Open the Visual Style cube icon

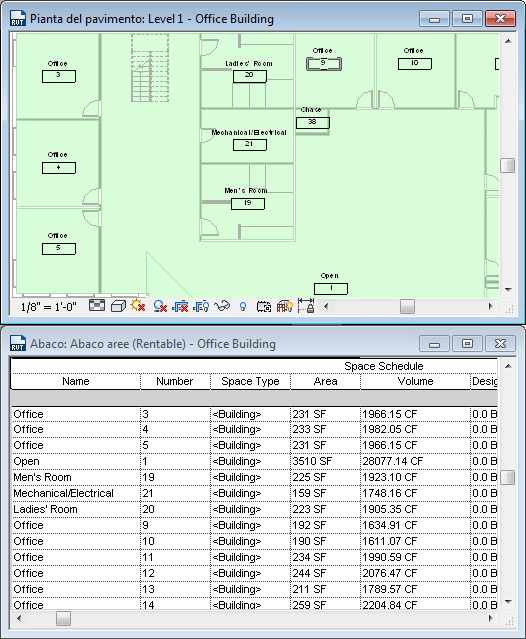(118, 306)
